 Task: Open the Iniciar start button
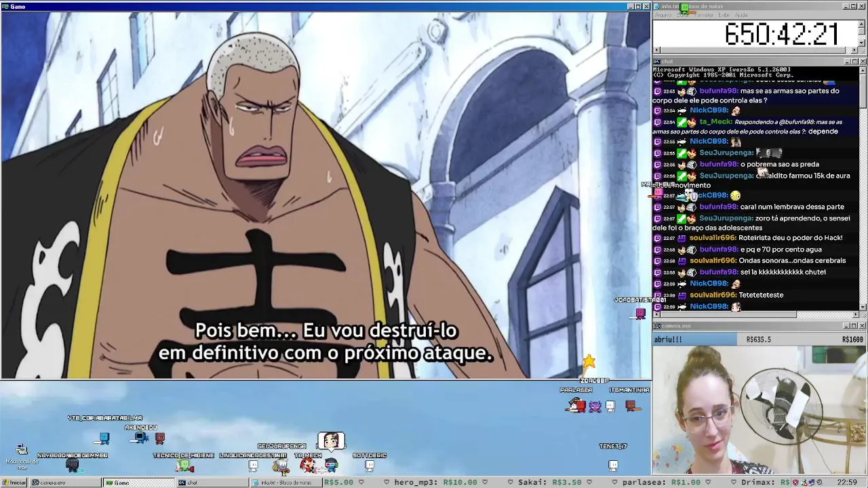[14, 483]
